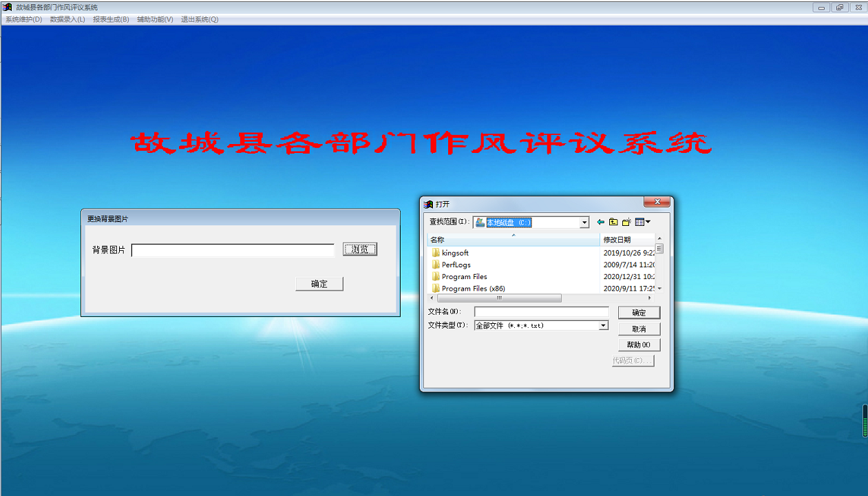Click the 背景图片 path input field

233,250
